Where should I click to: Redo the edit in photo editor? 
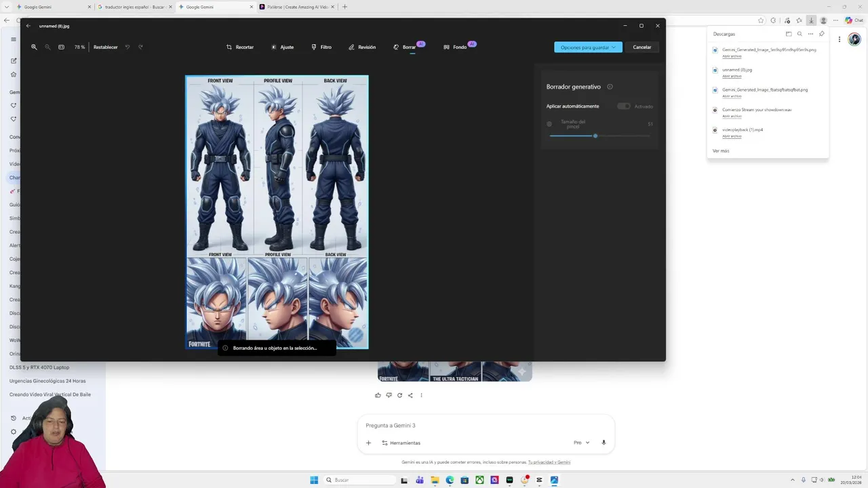(x=140, y=47)
